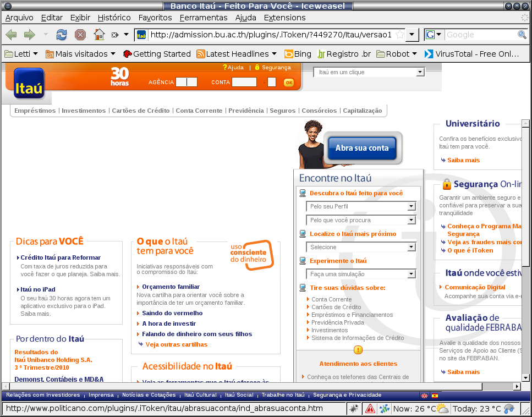Viewport: 532px width, 417px height.
Task: Open the 'Itaú em um clique' dropdown
Action: point(370,72)
